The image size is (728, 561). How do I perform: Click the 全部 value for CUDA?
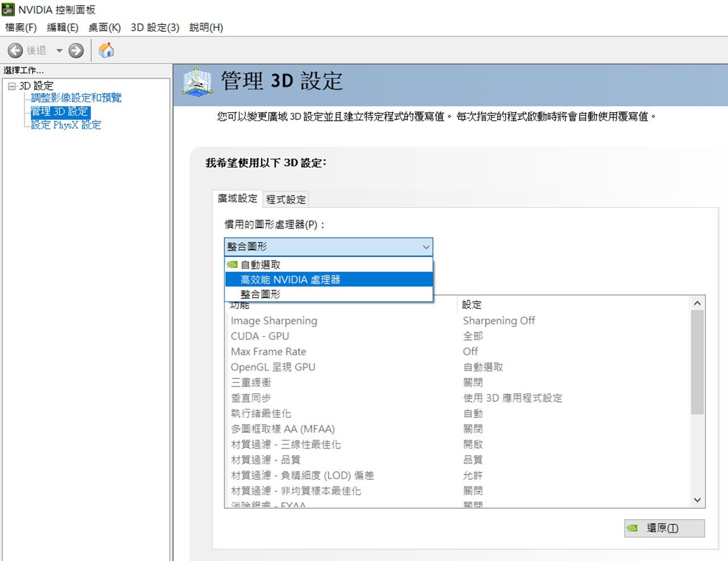(473, 336)
